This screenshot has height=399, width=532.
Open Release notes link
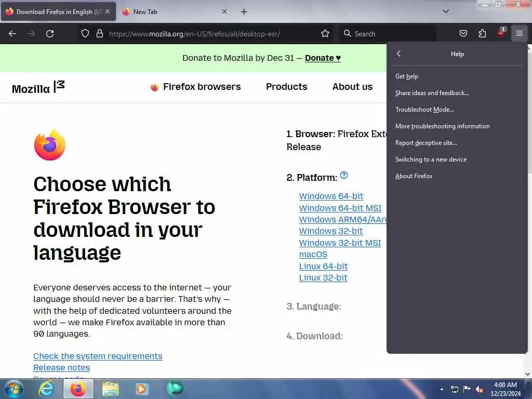point(61,368)
